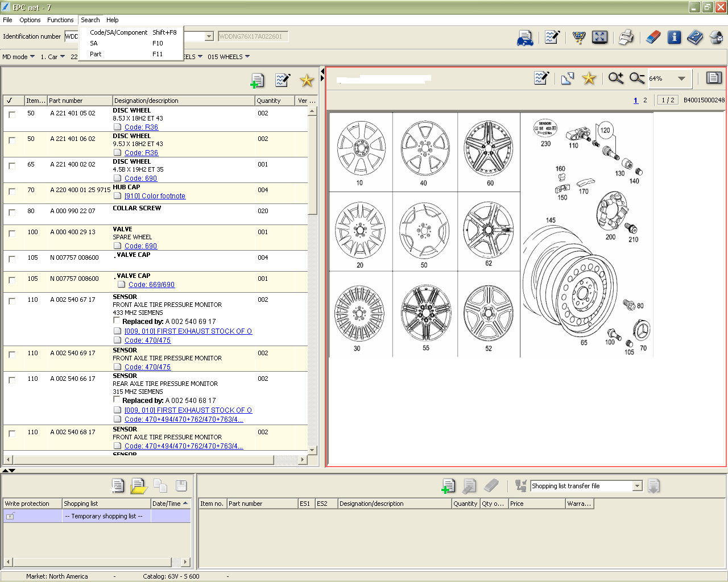
Task: Open the shopping cart icon in toolbar
Action: pos(578,38)
